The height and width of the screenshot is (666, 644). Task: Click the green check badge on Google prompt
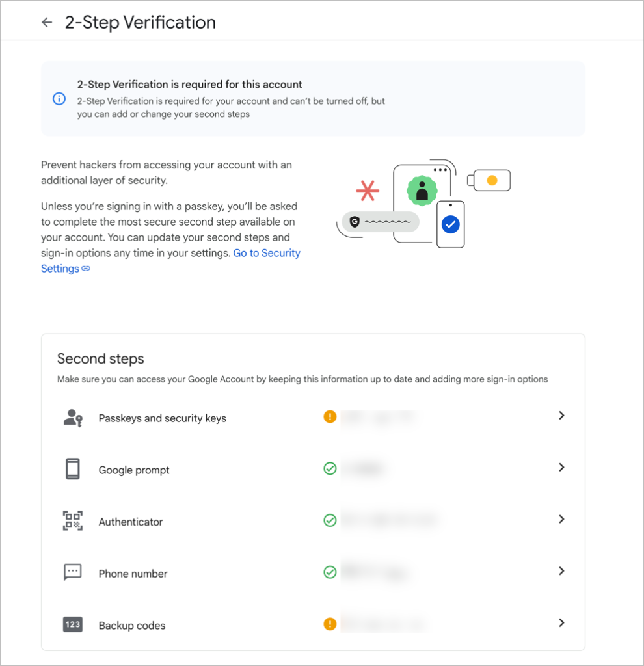[x=330, y=468]
